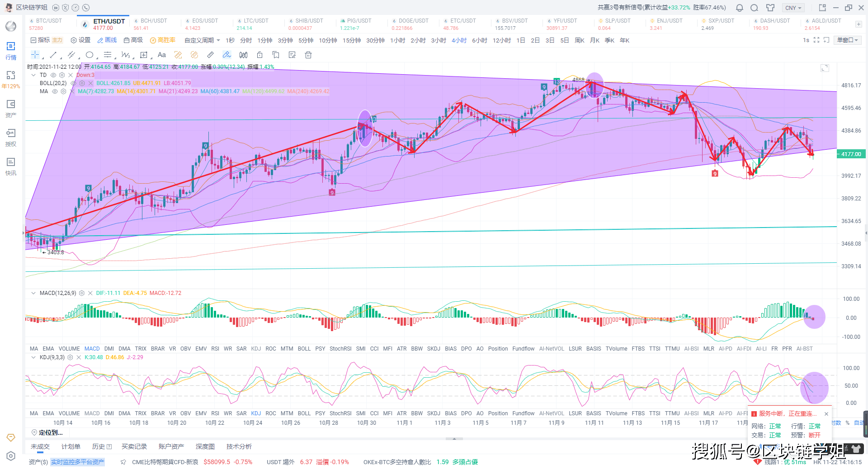Choose RSI in the MACD panel indicator list
868x470 pixels.
(215, 349)
